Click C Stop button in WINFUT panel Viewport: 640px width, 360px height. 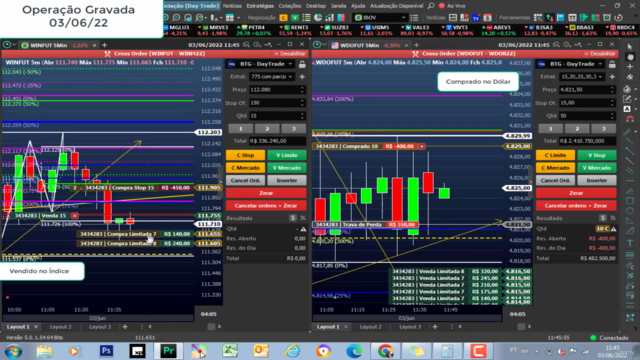[245, 155]
